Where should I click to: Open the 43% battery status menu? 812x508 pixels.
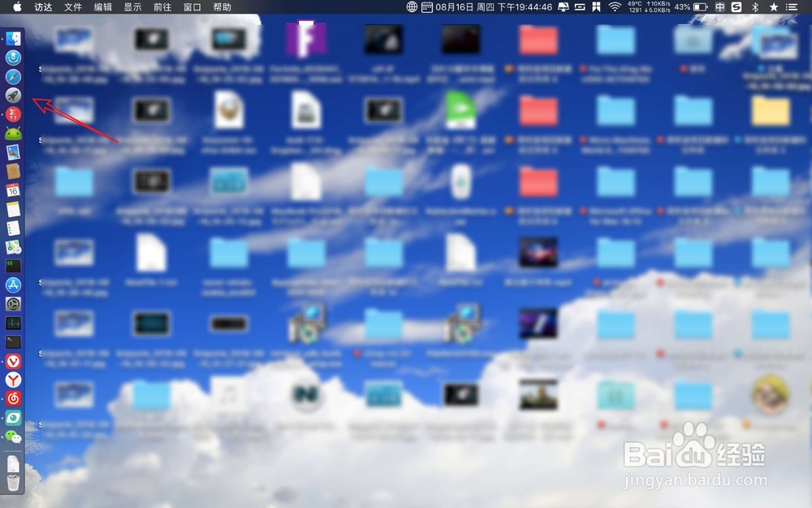click(x=690, y=7)
